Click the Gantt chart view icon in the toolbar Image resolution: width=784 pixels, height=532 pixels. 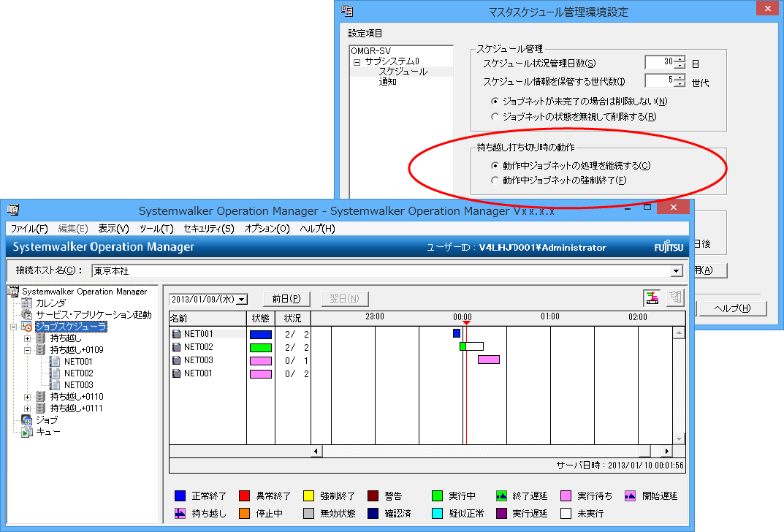[652, 298]
